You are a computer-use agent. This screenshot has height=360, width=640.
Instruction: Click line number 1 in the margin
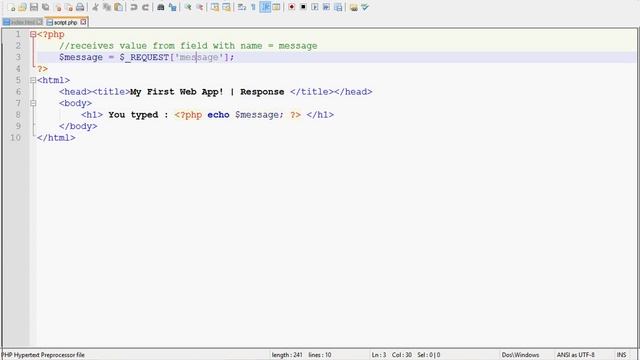pos(18,34)
